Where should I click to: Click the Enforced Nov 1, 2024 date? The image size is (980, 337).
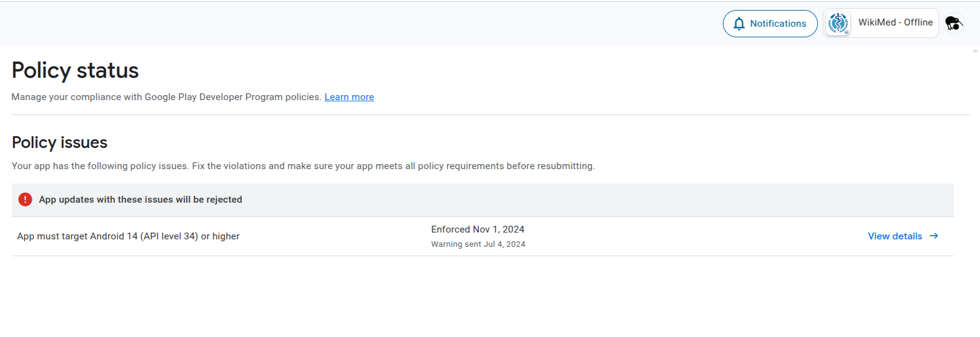click(478, 229)
